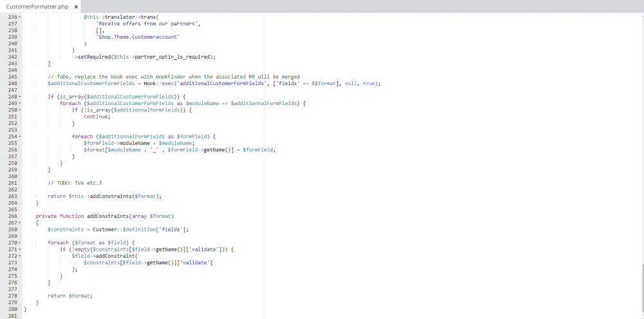Click 'partner_optin_is_required' property
Screen dimensions: 644x319
tap(172, 57)
